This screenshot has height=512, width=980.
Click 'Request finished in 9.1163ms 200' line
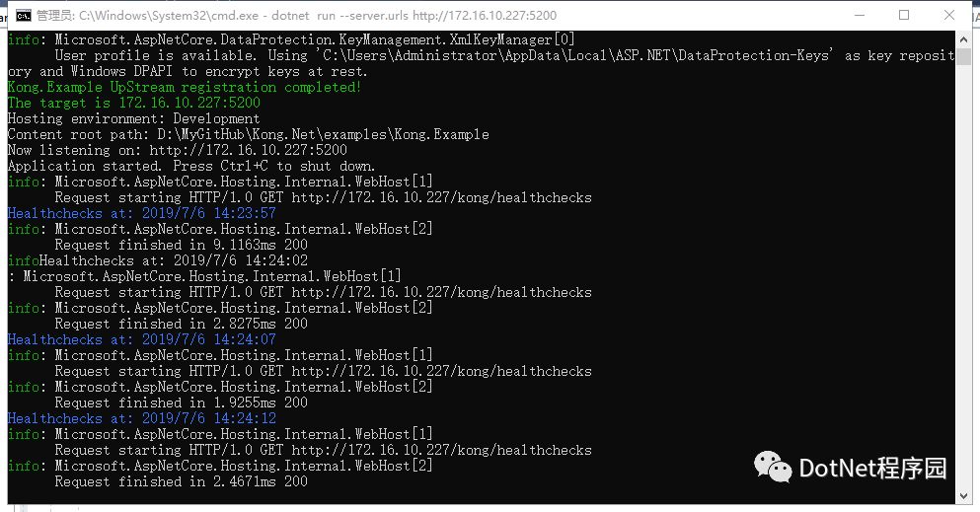click(182, 245)
